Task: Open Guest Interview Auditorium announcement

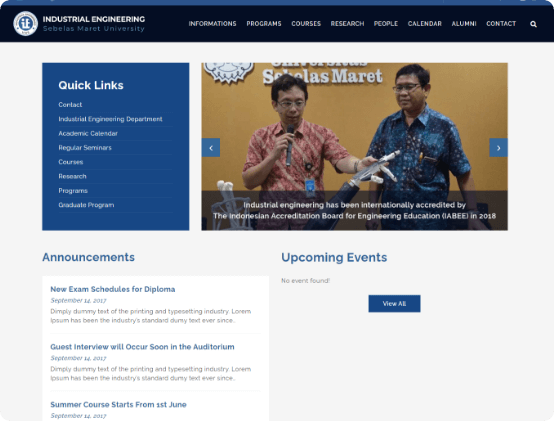Action: point(142,347)
